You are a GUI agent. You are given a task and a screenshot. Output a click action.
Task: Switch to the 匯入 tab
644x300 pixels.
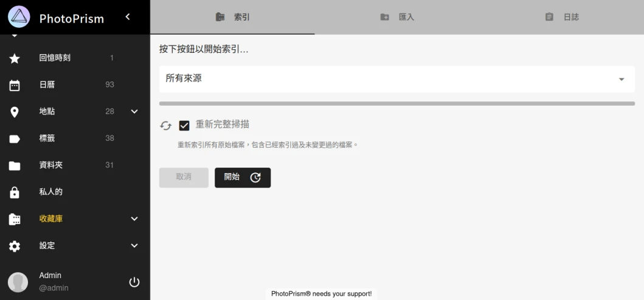pos(397,17)
